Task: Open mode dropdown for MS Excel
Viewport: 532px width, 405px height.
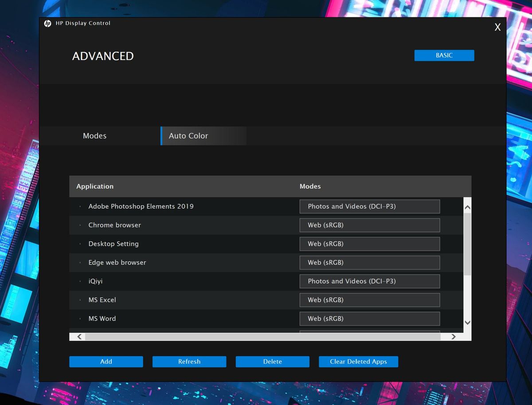Action: pyautogui.click(x=369, y=300)
